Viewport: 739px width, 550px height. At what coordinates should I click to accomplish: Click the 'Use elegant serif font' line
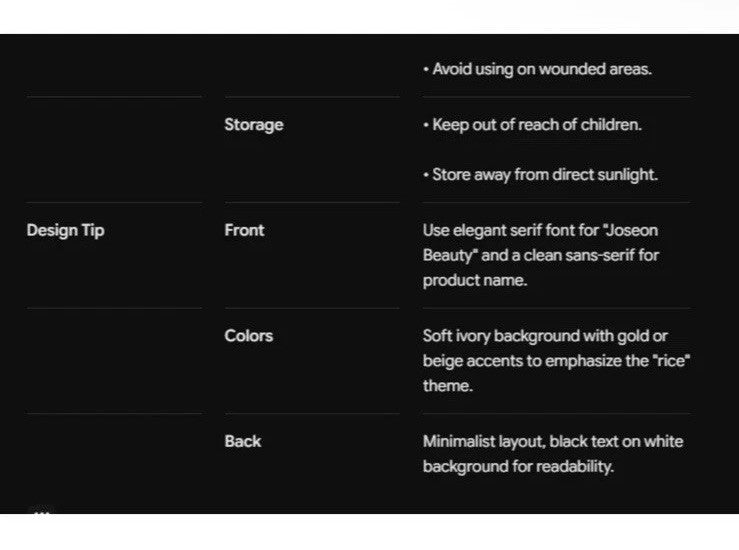(540, 230)
